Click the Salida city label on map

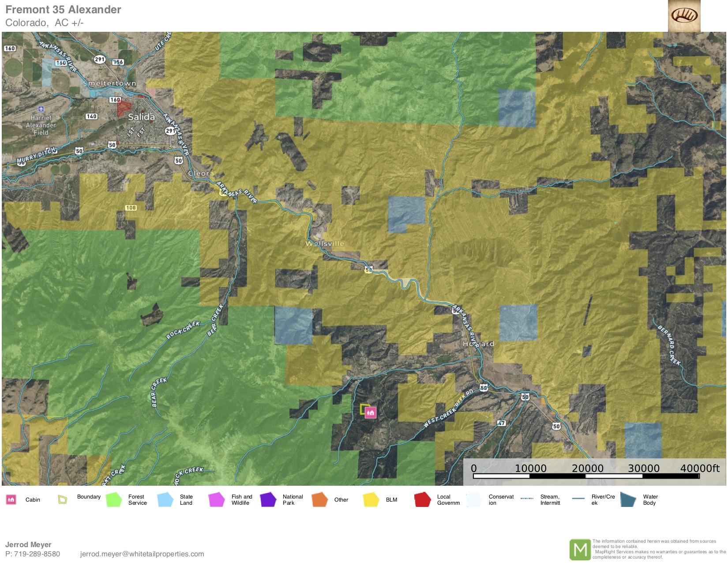[x=141, y=117]
